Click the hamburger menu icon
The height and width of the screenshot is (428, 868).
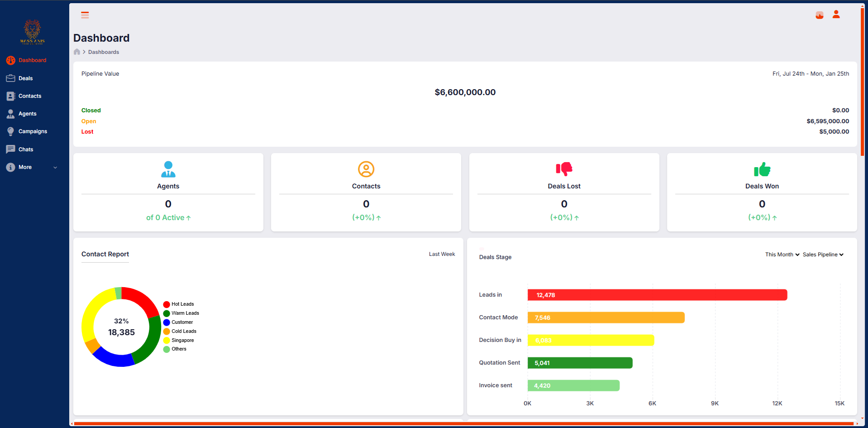[x=85, y=15]
